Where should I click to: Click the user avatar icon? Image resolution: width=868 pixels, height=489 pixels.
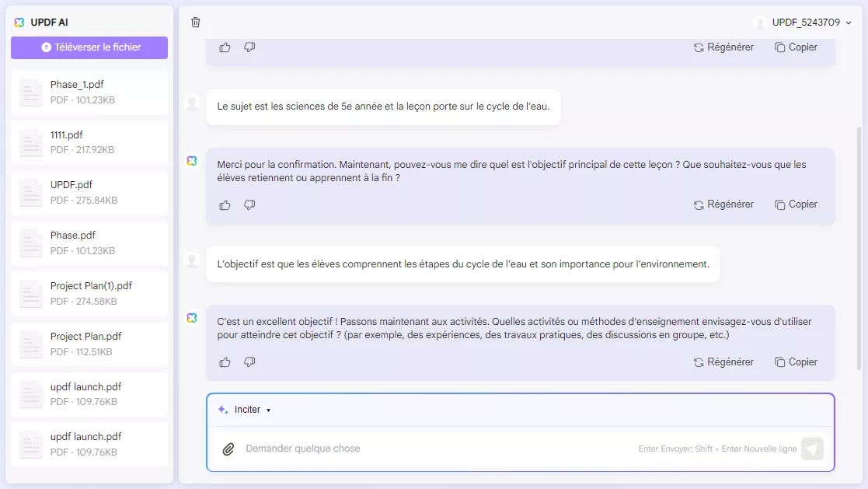pos(759,23)
